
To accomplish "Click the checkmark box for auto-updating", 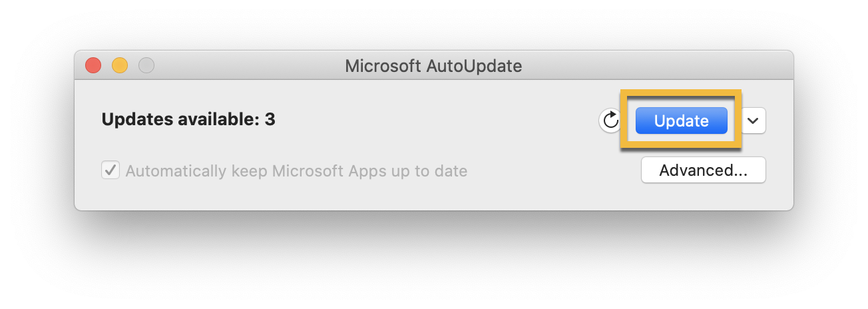I will [110, 170].
